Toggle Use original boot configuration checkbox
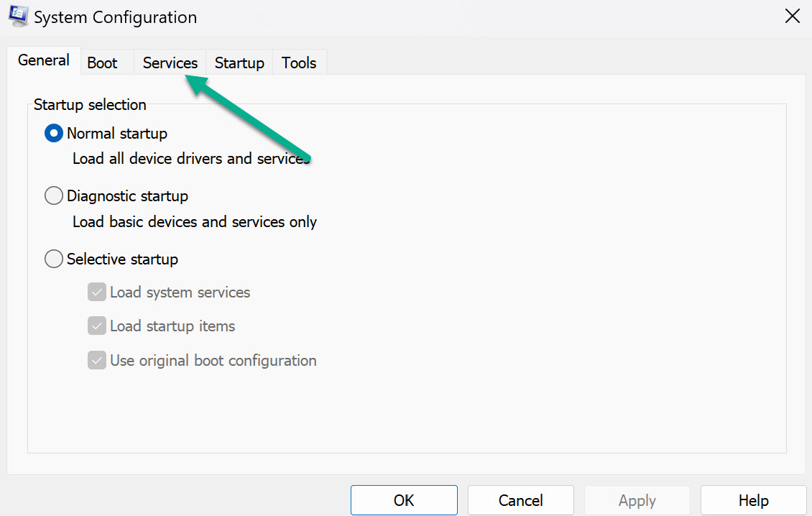 [97, 360]
